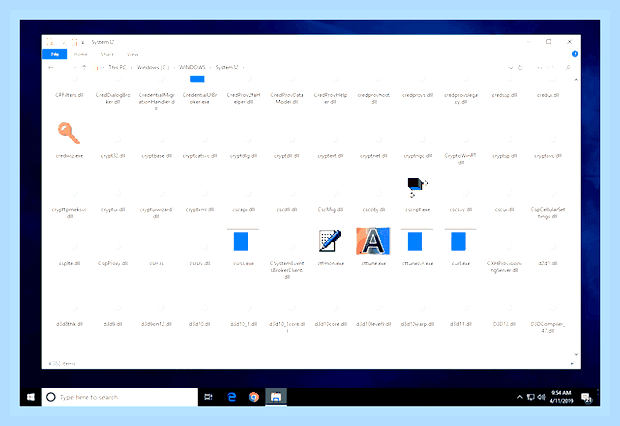The height and width of the screenshot is (426, 620).
Task: Select the cscript.exe icon
Action: coord(417,187)
